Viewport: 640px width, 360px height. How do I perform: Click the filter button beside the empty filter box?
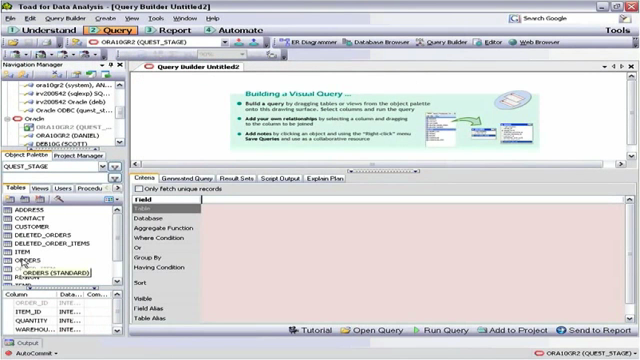115,178
